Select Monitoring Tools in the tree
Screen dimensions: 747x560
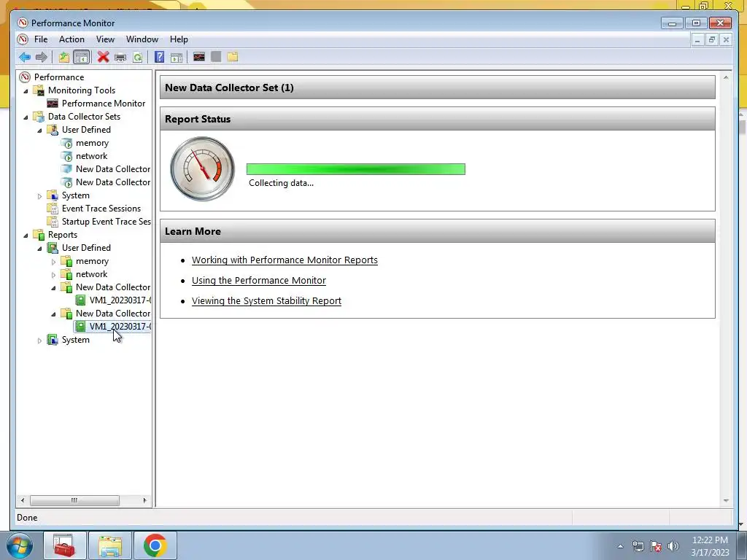tap(82, 90)
